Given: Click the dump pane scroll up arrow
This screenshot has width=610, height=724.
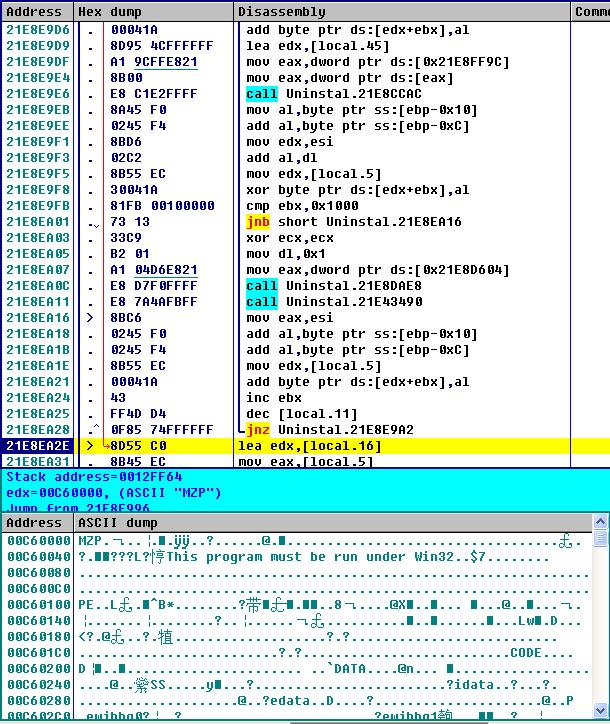Looking at the screenshot, I should [x=600, y=522].
